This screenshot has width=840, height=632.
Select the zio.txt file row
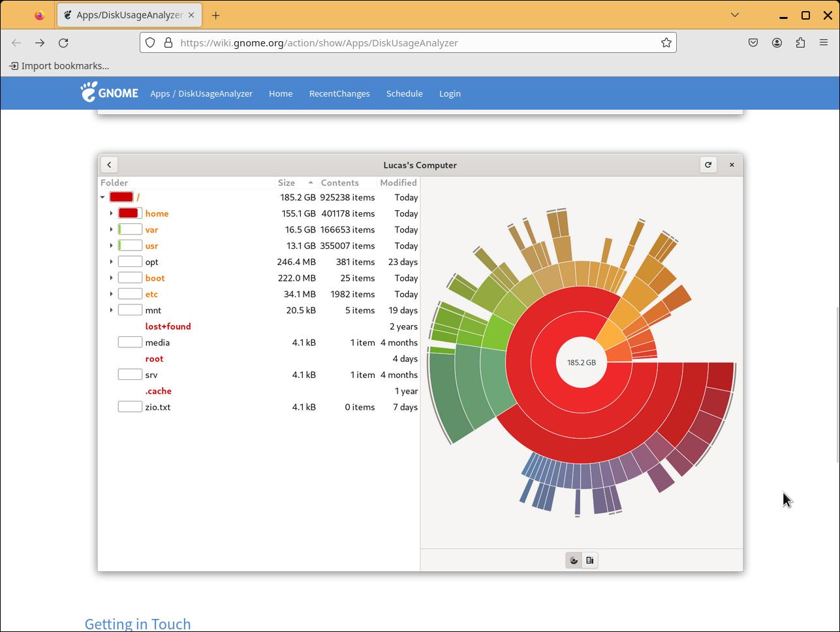pyautogui.click(x=258, y=407)
